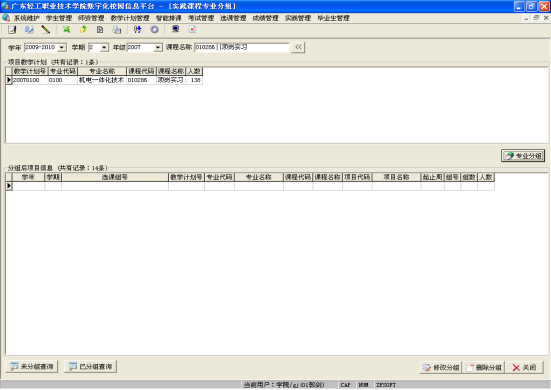Viewport: 551px width, 390px height.
Task: Open the 教学计划管理 menu
Action: [x=130, y=18]
